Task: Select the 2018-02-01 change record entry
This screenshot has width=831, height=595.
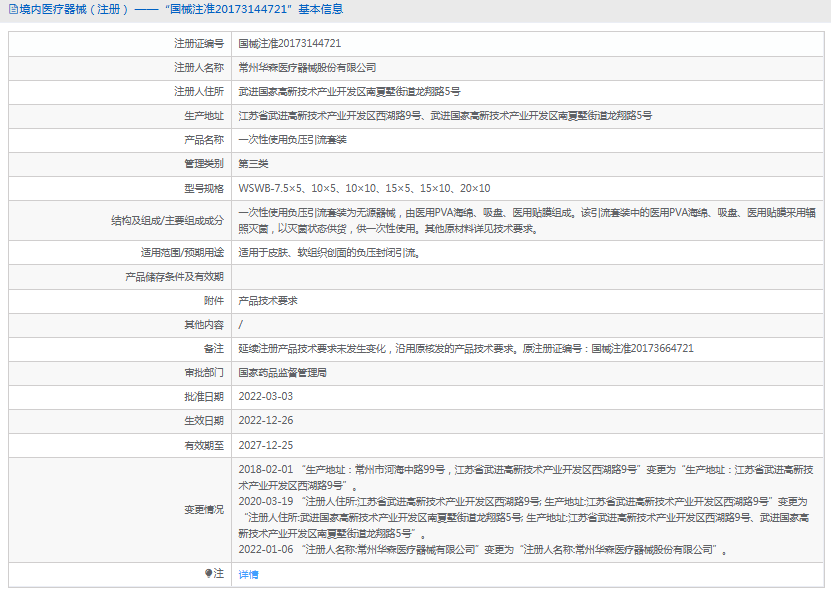Action: point(526,477)
